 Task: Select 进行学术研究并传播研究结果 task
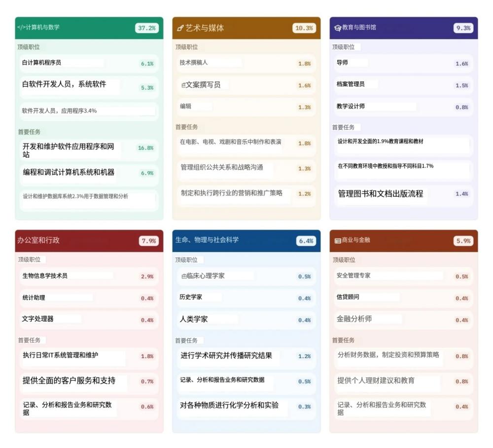pos(246,358)
